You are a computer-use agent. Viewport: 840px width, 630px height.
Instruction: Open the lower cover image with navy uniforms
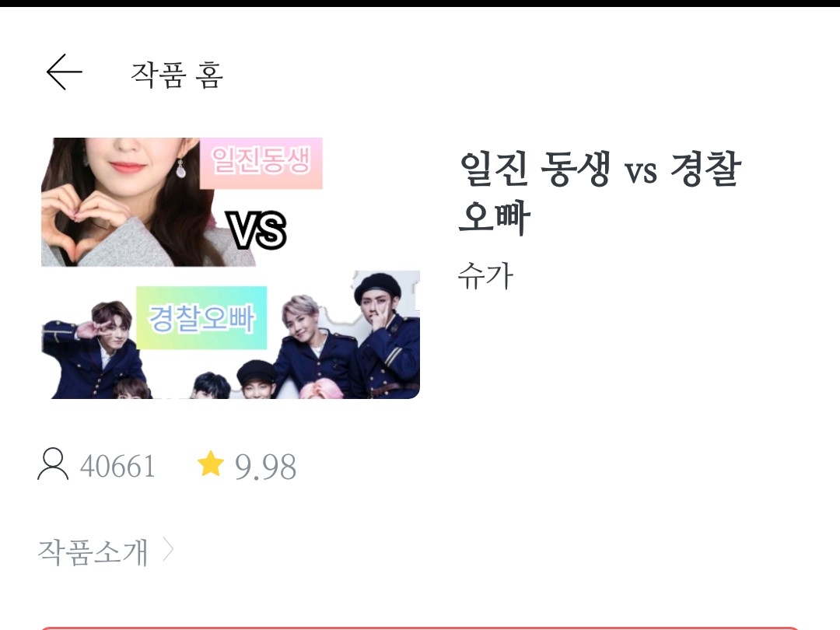pos(231,334)
